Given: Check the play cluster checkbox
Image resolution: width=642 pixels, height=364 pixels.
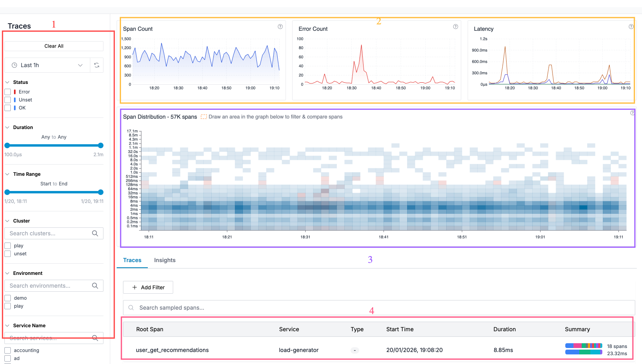Looking at the screenshot, I should (x=7, y=245).
